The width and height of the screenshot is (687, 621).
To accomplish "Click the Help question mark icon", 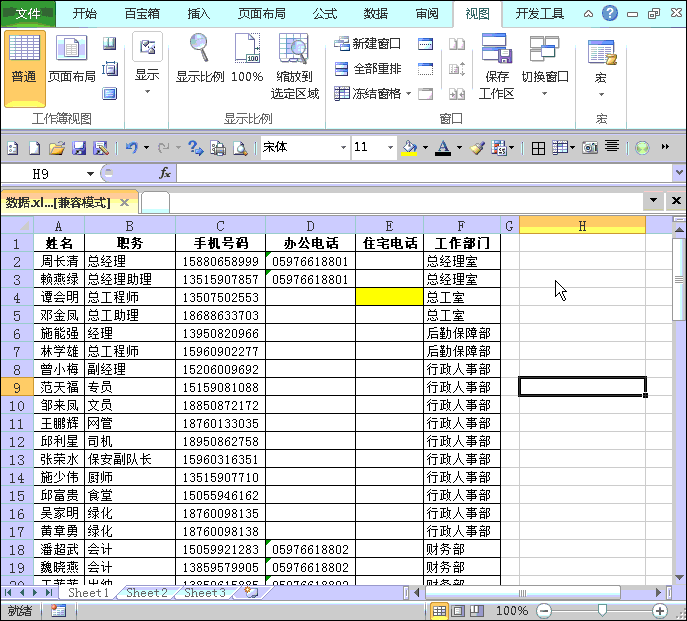I will click(x=609, y=13).
